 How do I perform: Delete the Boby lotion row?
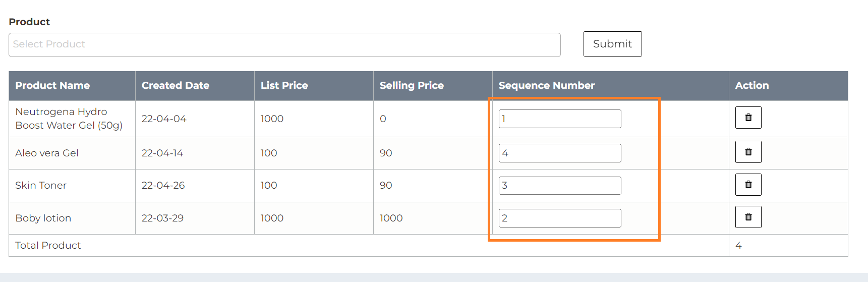(x=748, y=217)
